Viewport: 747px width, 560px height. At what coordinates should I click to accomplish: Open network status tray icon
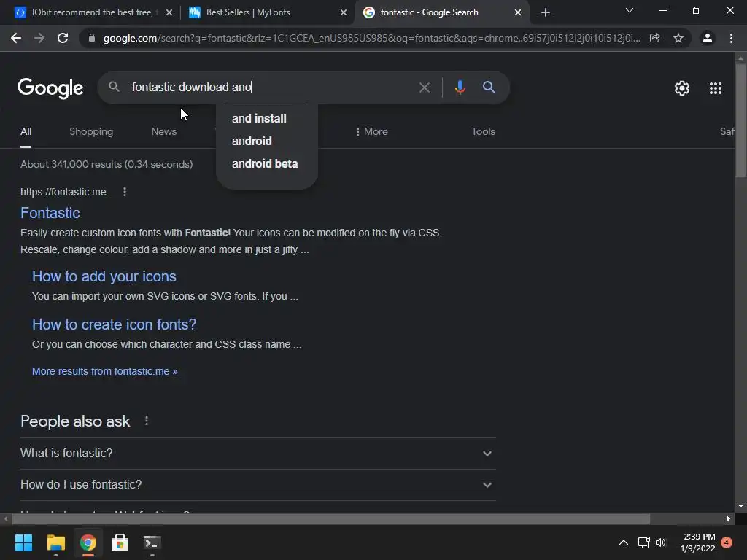[x=643, y=542]
